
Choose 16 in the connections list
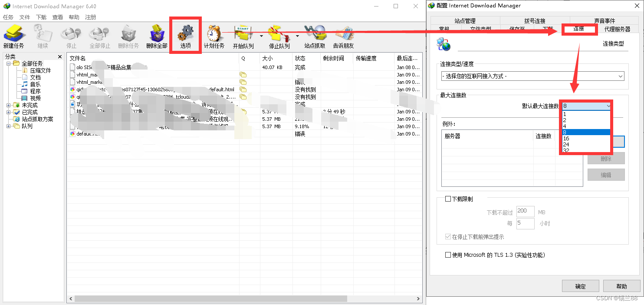click(x=586, y=138)
